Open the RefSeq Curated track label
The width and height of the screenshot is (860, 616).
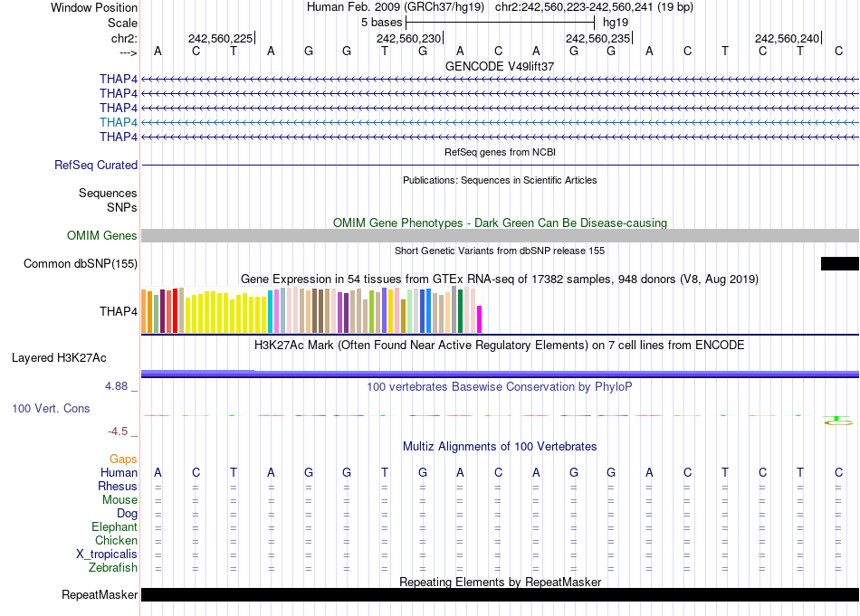(x=96, y=165)
